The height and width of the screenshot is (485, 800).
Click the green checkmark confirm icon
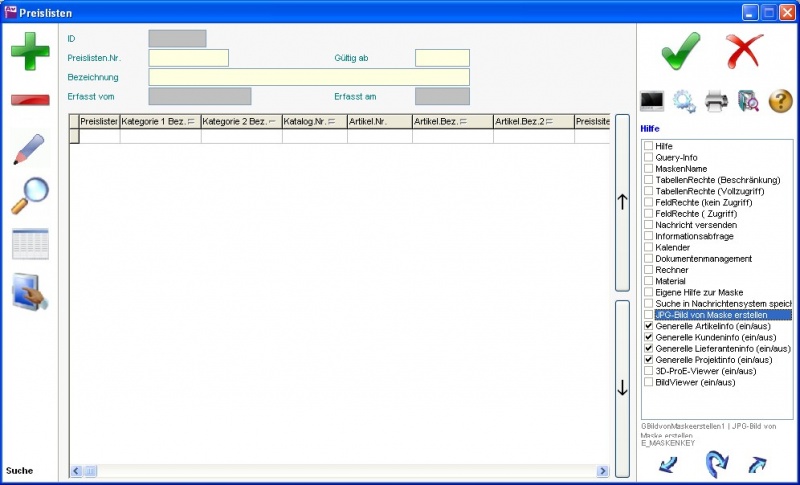(x=681, y=50)
